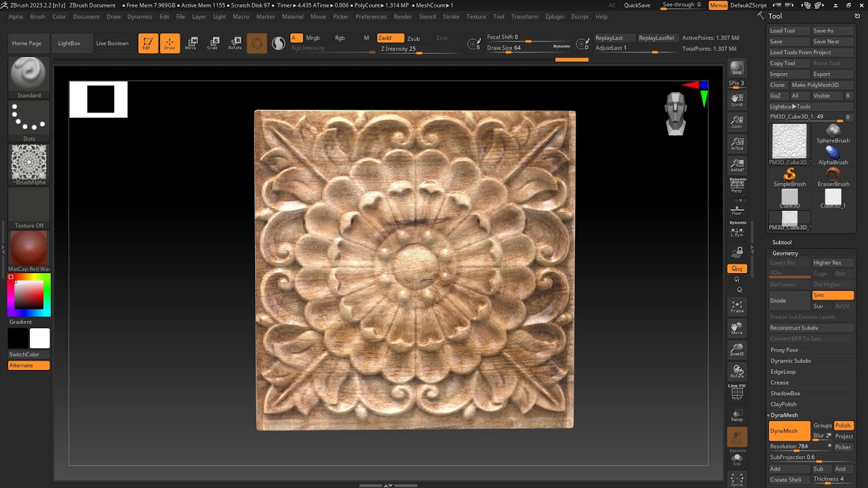Image resolution: width=868 pixels, height=488 pixels.
Task: Open the Stroke menu
Action: (451, 16)
